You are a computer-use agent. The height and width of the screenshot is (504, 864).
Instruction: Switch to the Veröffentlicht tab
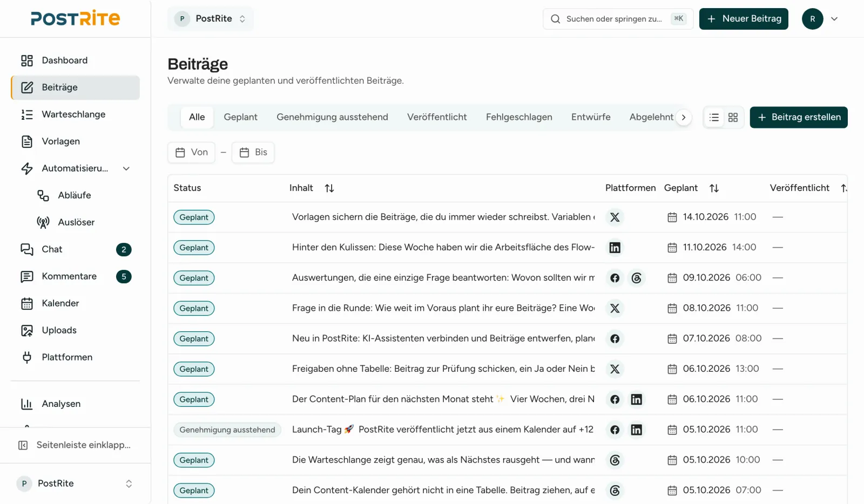tap(437, 117)
